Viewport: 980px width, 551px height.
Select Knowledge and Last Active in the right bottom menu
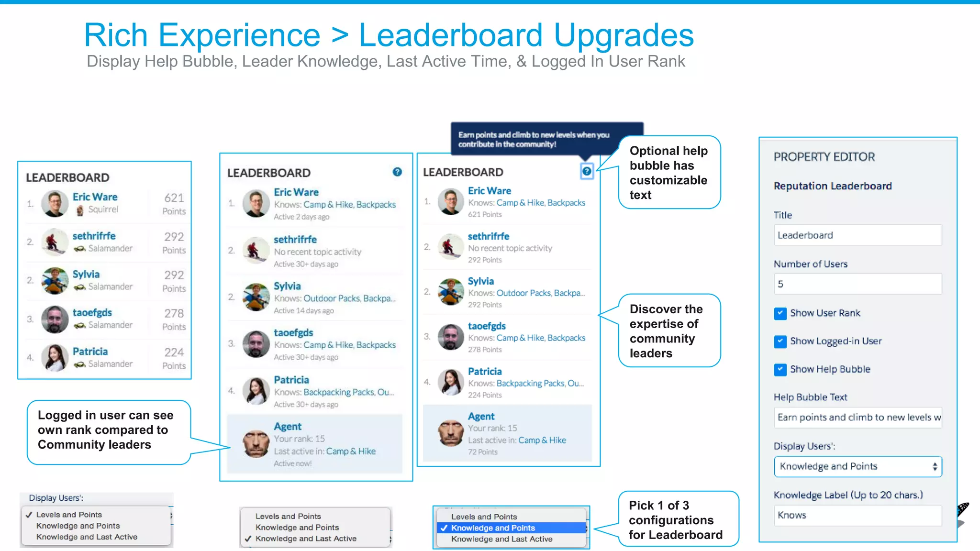click(511, 539)
